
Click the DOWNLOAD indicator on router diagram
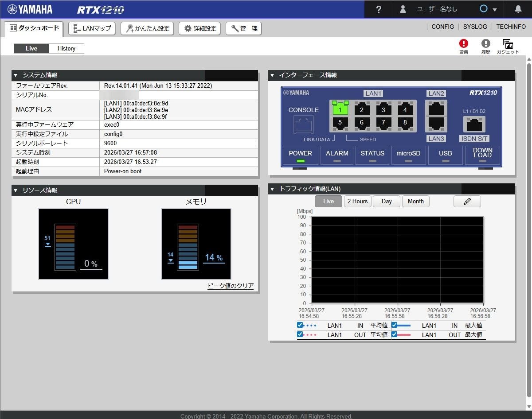point(482,155)
